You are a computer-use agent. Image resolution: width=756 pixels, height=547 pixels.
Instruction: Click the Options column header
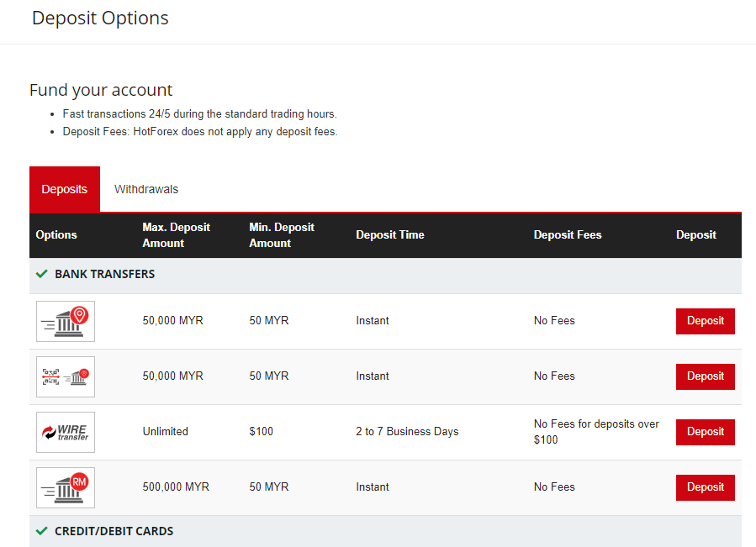coord(56,234)
